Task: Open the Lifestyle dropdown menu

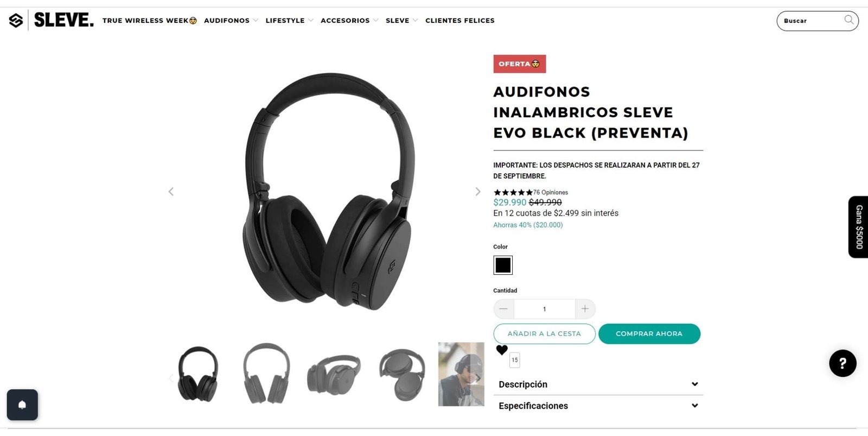Action: (x=289, y=21)
